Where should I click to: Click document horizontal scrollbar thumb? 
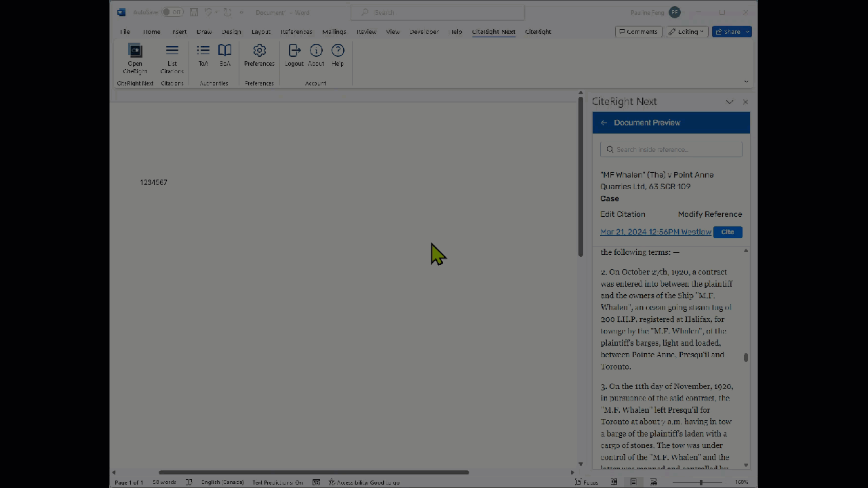(313, 472)
